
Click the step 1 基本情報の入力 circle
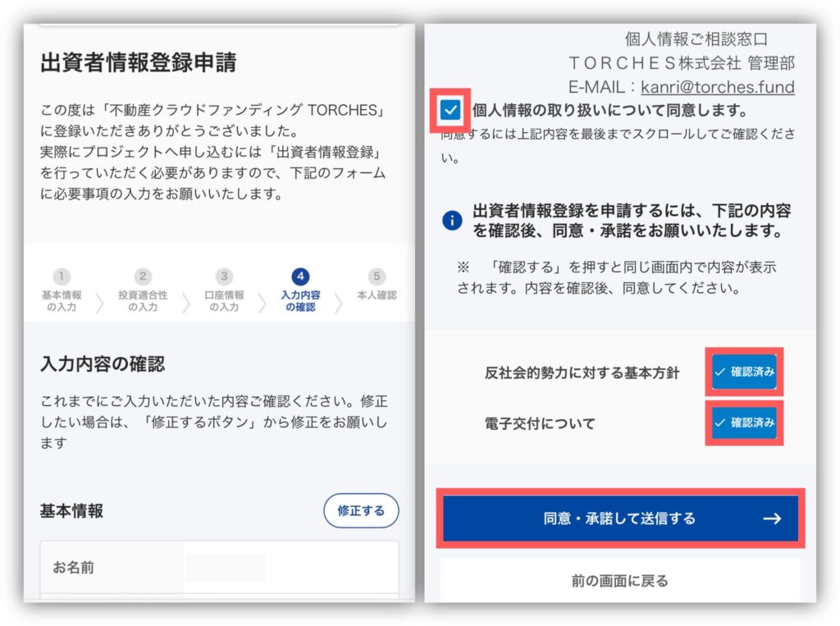[62, 276]
